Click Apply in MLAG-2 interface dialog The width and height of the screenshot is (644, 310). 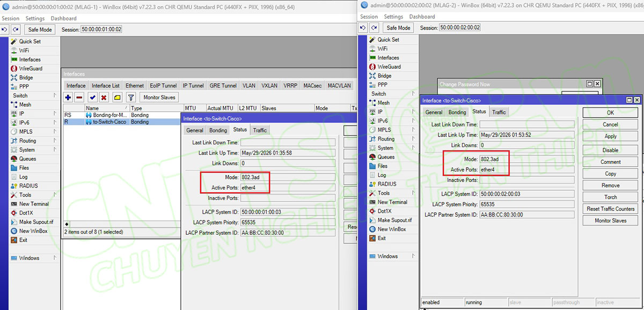(x=611, y=136)
